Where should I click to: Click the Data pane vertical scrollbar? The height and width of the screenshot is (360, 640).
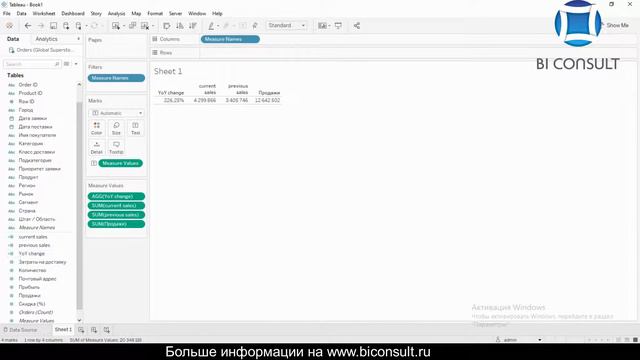(x=79, y=204)
